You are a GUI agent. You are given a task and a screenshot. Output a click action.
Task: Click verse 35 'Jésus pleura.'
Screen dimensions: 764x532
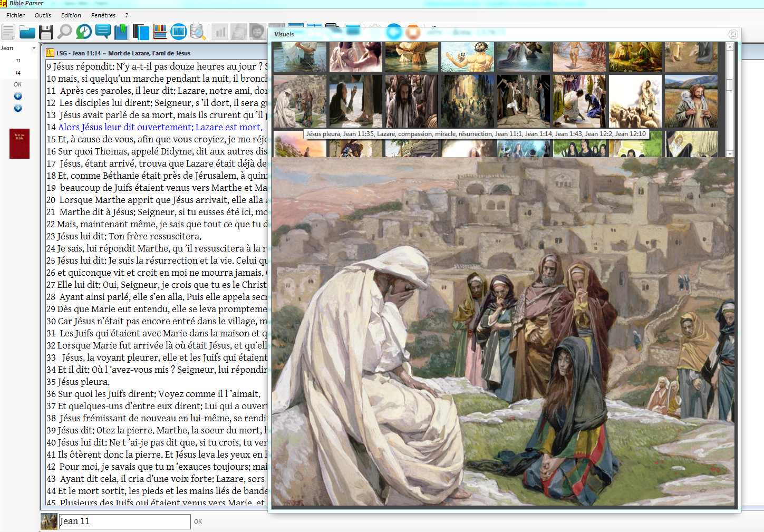pos(78,382)
